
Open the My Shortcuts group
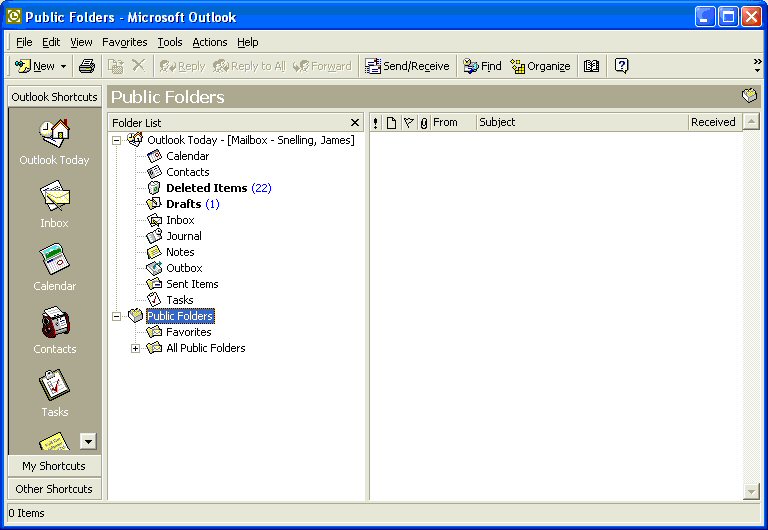point(54,466)
